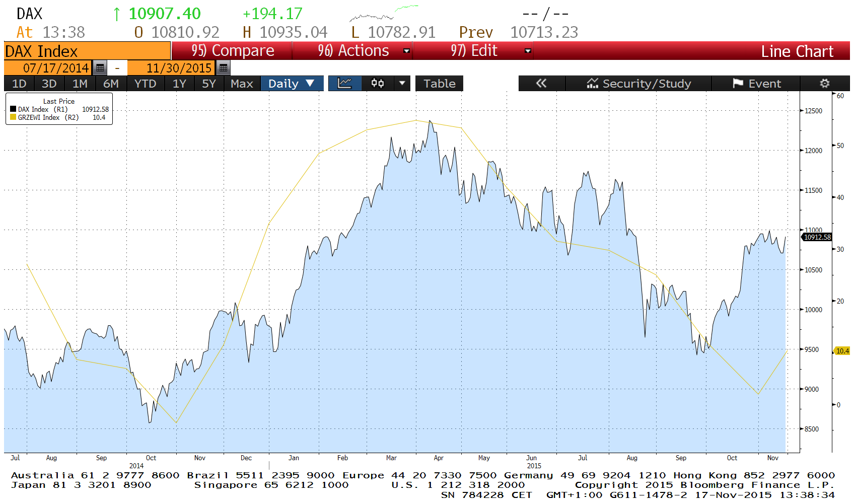The height and width of the screenshot is (504, 854).
Task: Expand the chart type dropdown arrow
Action: 402,84
